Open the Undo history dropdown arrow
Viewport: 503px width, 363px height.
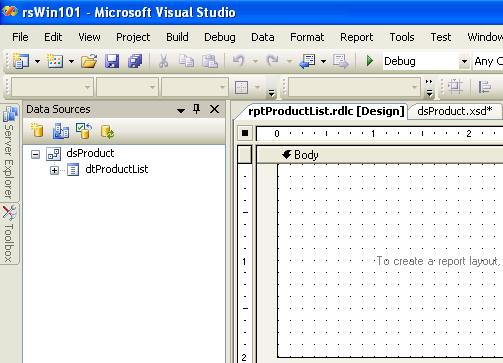coord(255,61)
